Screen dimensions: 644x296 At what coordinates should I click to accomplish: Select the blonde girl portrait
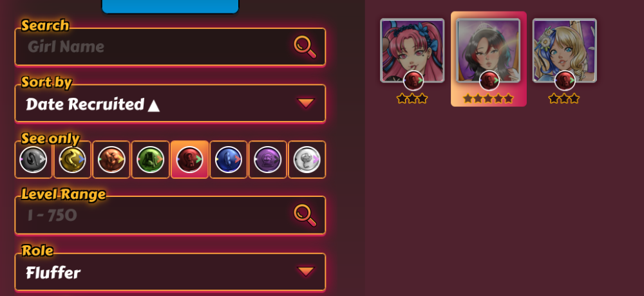(565, 50)
